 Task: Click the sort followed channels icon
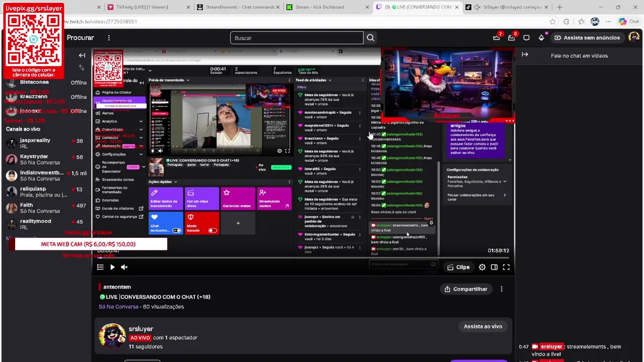coord(82,67)
